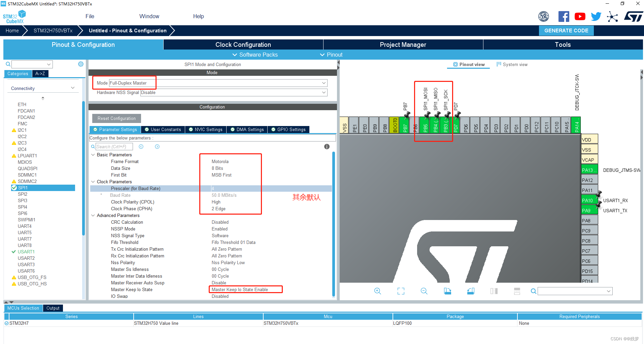The image size is (644, 344).
Task: Open NVIC Settings tab
Action: tap(206, 129)
